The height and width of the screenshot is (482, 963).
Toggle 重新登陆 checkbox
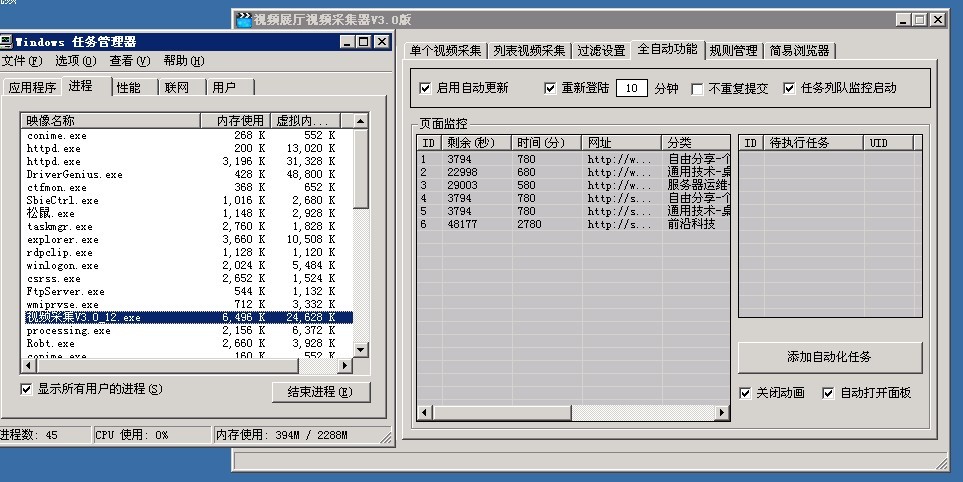click(x=550, y=88)
